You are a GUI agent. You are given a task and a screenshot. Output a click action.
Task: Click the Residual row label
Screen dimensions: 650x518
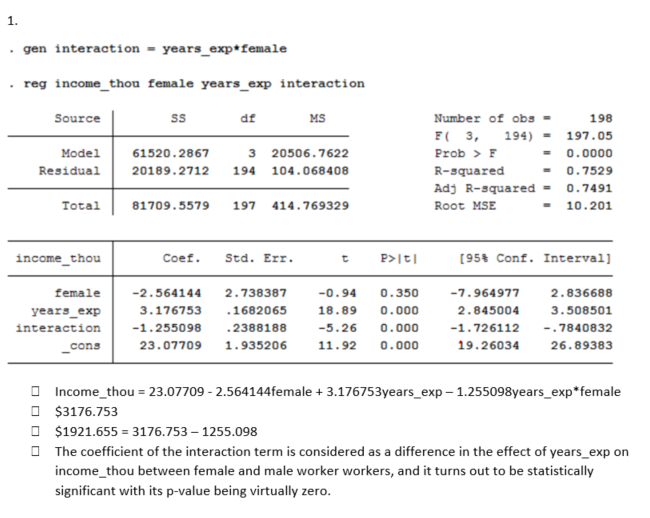click(x=69, y=170)
